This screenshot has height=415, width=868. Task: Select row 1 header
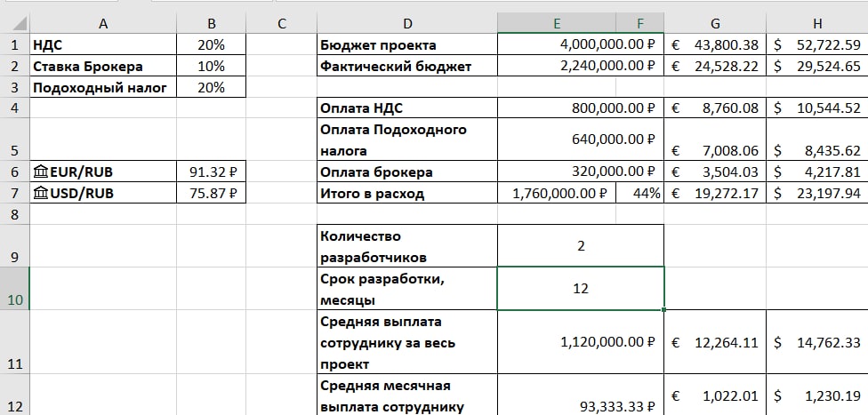(x=15, y=44)
